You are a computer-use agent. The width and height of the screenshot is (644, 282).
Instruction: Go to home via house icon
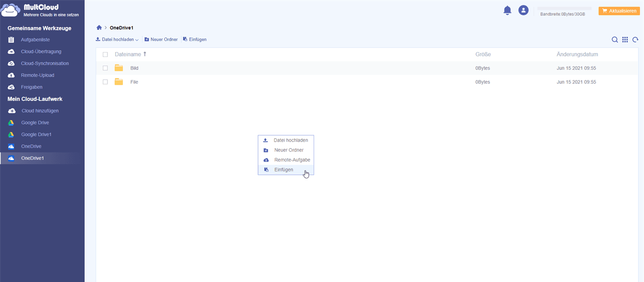99,28
